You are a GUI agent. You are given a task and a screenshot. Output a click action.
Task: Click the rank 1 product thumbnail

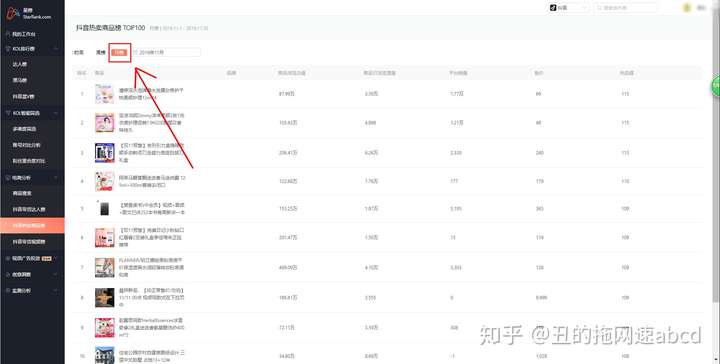(105, 94)
